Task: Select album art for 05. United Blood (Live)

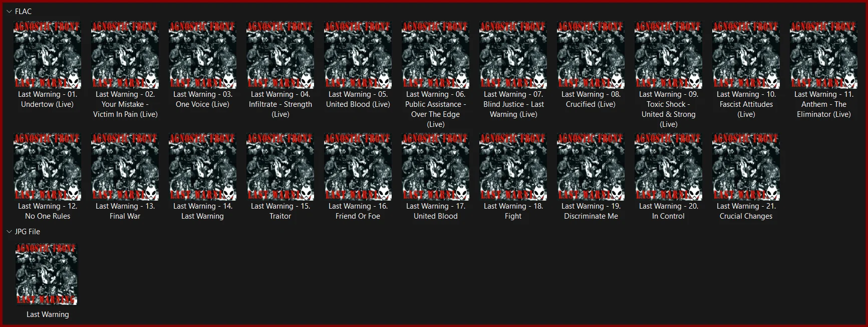Action: 358,55
